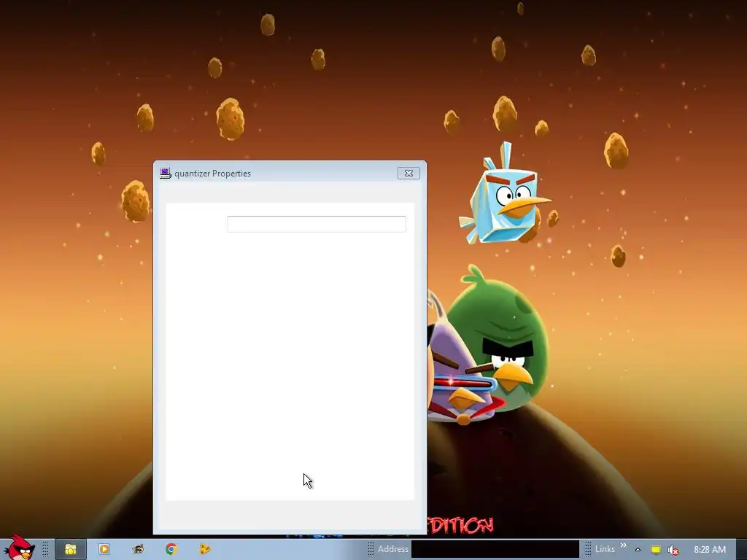Click the empty text field in quantizer Properties
The height and width of the screenshot is (560, 747).
[x=317, y=224]
